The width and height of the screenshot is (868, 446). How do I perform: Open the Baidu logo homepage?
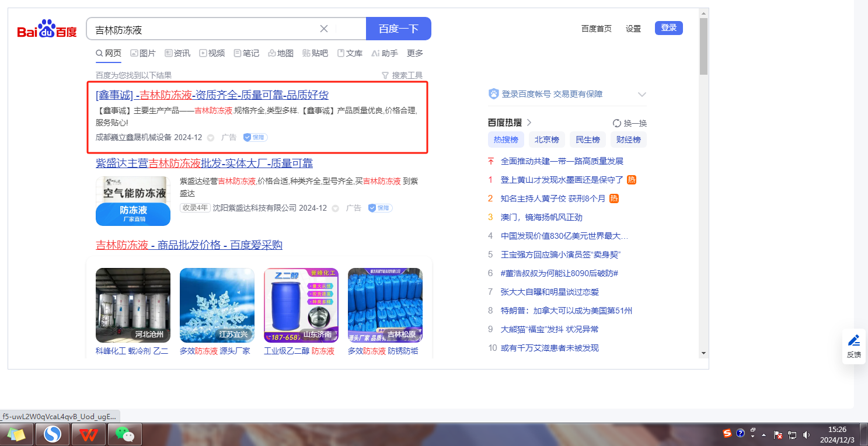click(47, 29)
